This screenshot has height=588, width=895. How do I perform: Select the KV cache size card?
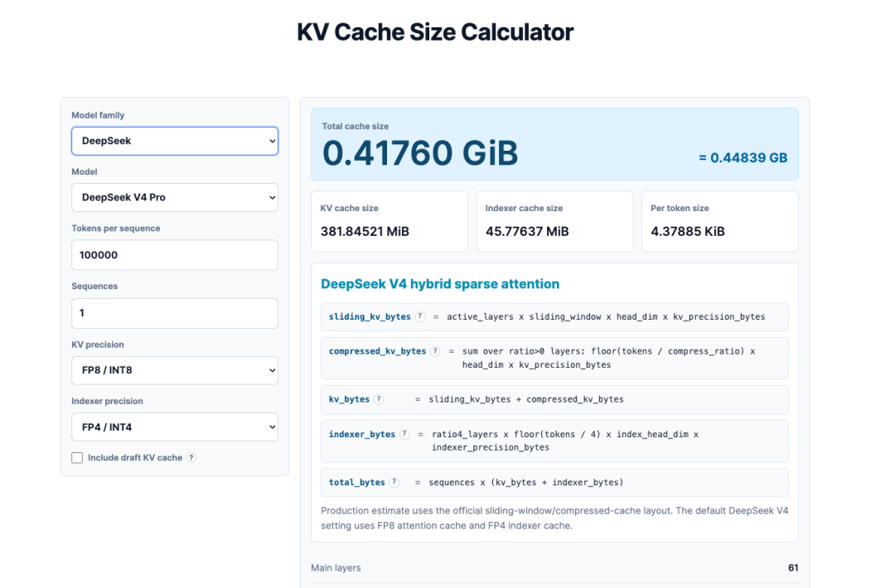[389, 221]
